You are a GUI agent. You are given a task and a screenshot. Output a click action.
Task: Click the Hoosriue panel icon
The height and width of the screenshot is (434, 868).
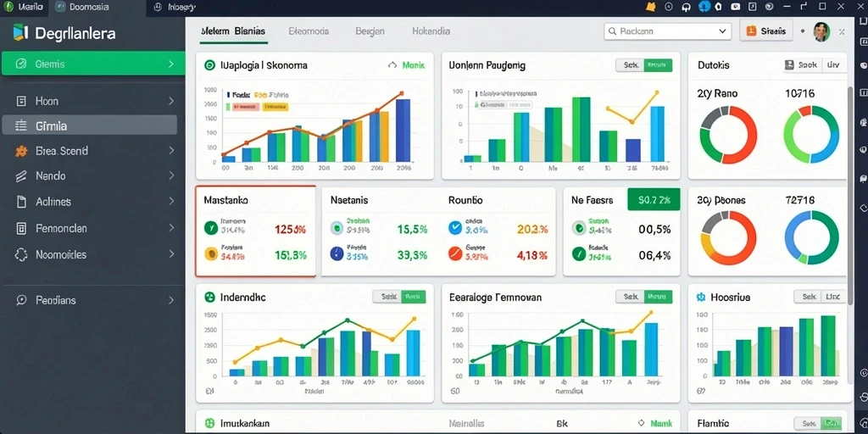(x=700, y=298)
